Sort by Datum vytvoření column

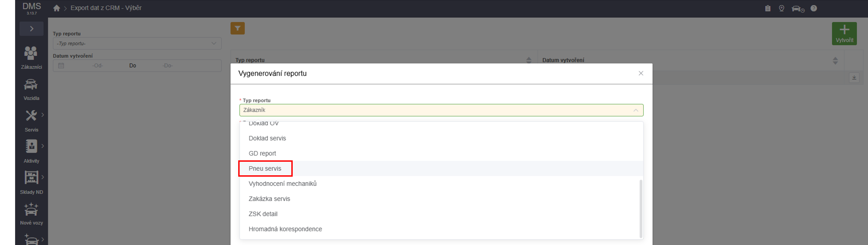835,60
